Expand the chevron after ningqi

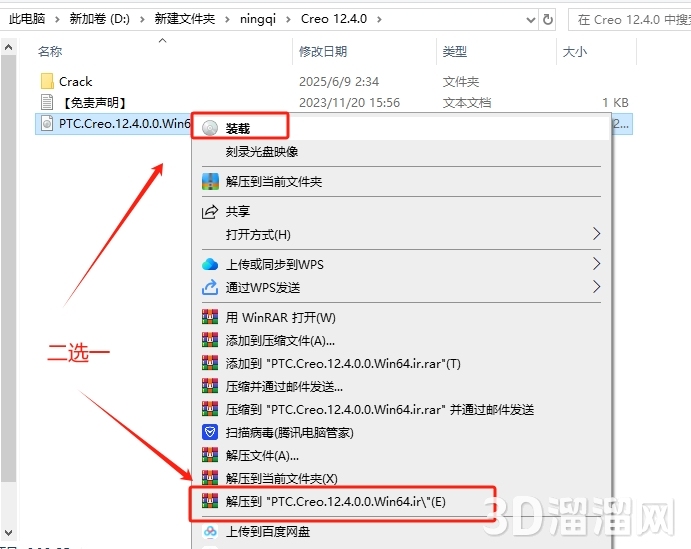[x=288, y=19]
